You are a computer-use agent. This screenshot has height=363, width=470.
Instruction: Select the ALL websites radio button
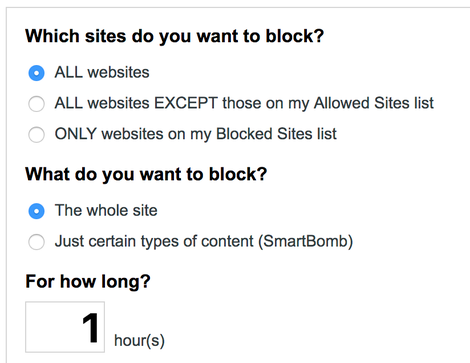[x=36, y=73]
